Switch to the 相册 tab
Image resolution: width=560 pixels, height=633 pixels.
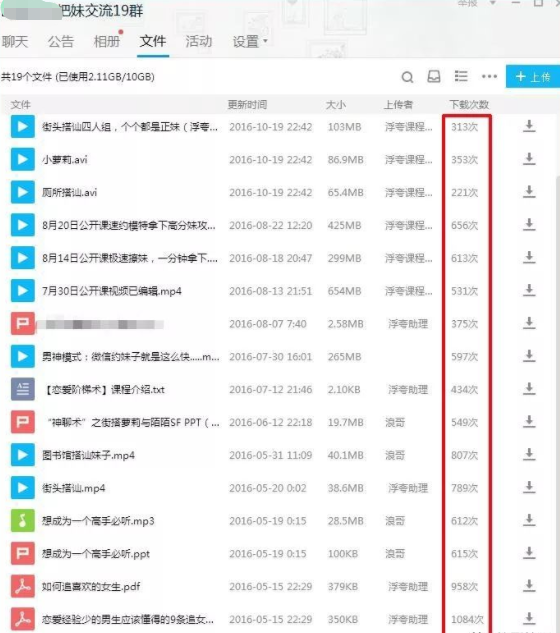107,41
